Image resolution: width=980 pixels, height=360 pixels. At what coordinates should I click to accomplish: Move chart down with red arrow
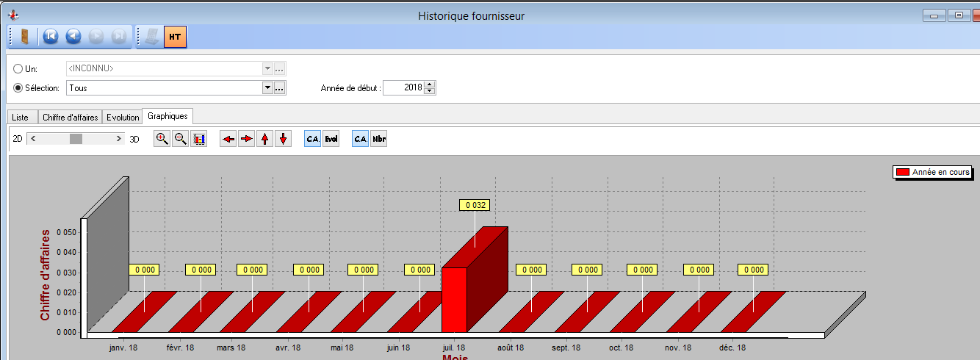284,139
